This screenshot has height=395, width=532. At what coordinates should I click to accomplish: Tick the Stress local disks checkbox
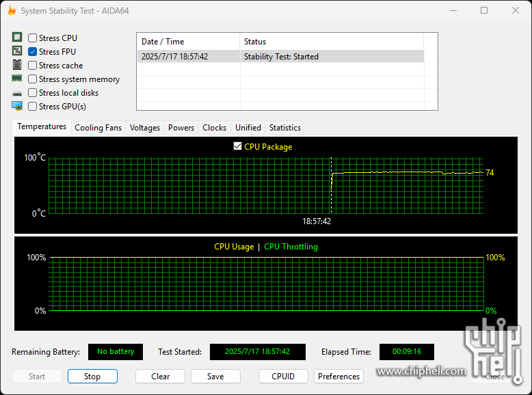click(x=32, y=92)
